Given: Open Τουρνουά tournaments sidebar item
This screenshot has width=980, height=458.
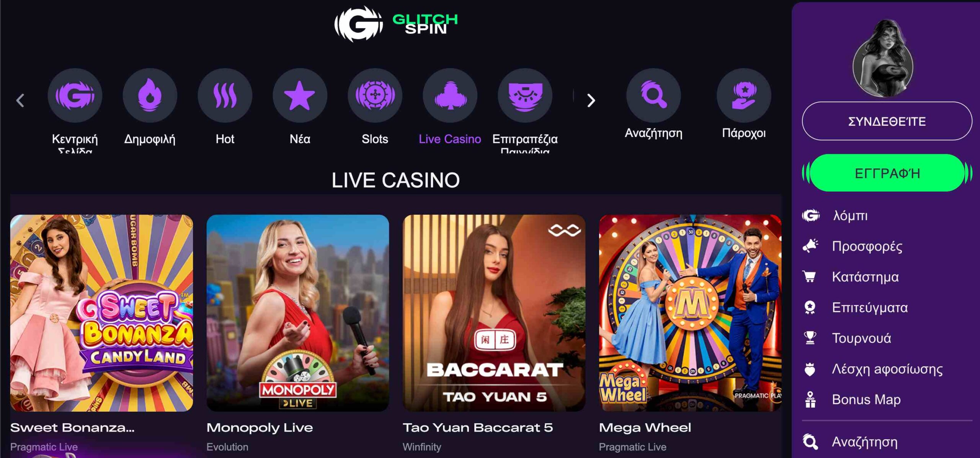Looking at the screenshot, I should coord(861,338).
